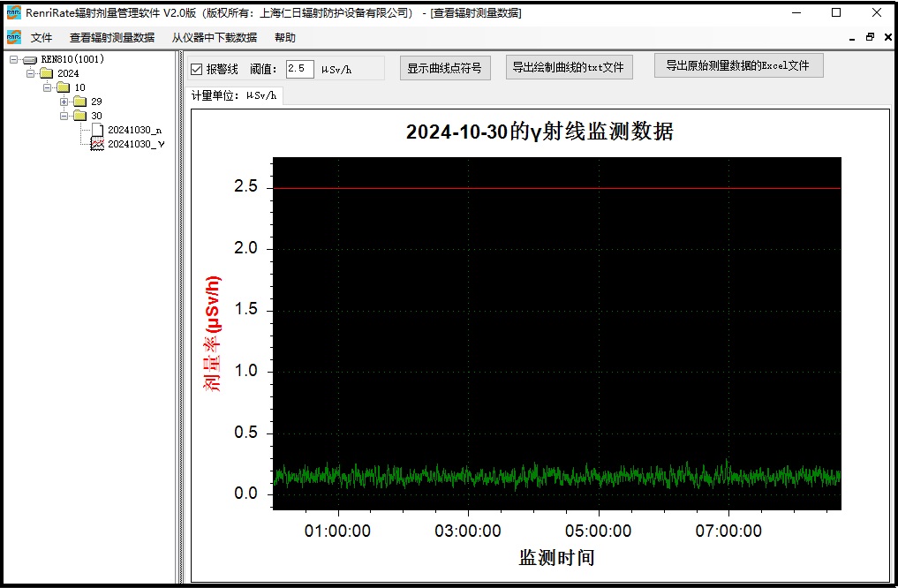Export raw data with the Excel文件 button
898x588 pixels.
(738, 65)
